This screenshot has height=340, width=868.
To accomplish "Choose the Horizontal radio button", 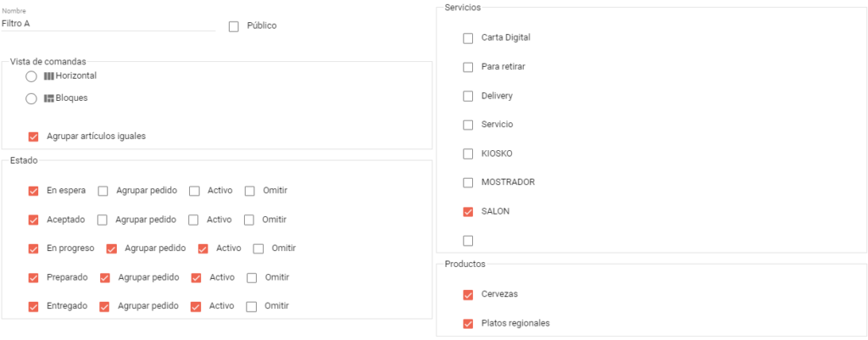I will pyautogui.click(x=31, y=76).
